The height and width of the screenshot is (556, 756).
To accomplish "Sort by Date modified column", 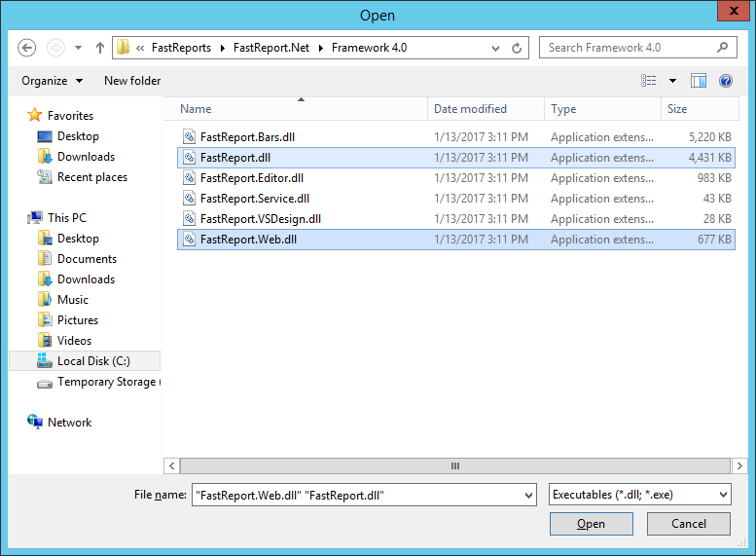I will tap(486, 109).
